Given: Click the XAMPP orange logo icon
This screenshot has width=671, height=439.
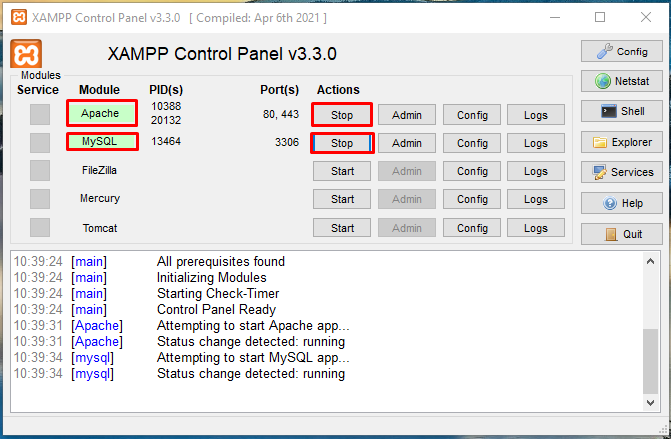Looking at the screenshot, I should tap(26, 55).
